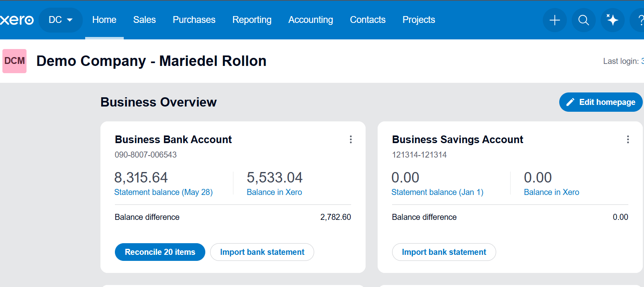Open the Sales menu
The height and width of the screenshot is (287, 644).
click(145, 20)
